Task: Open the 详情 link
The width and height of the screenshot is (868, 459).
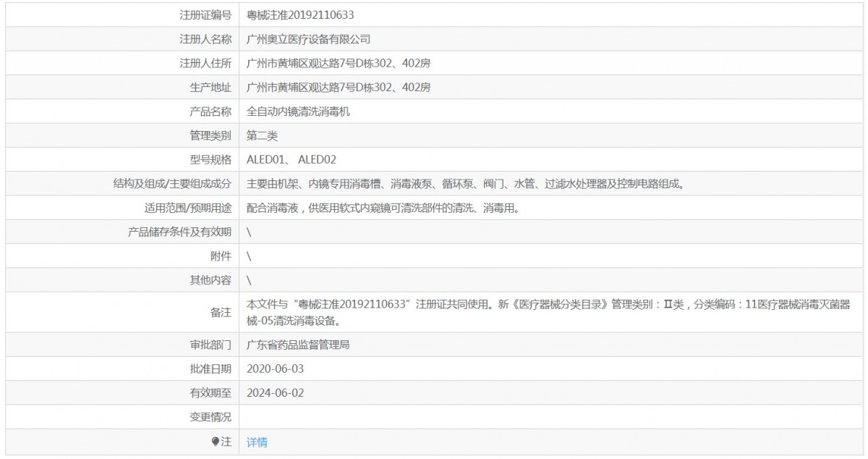Action: pyautogui.click(x=257, y=442)
